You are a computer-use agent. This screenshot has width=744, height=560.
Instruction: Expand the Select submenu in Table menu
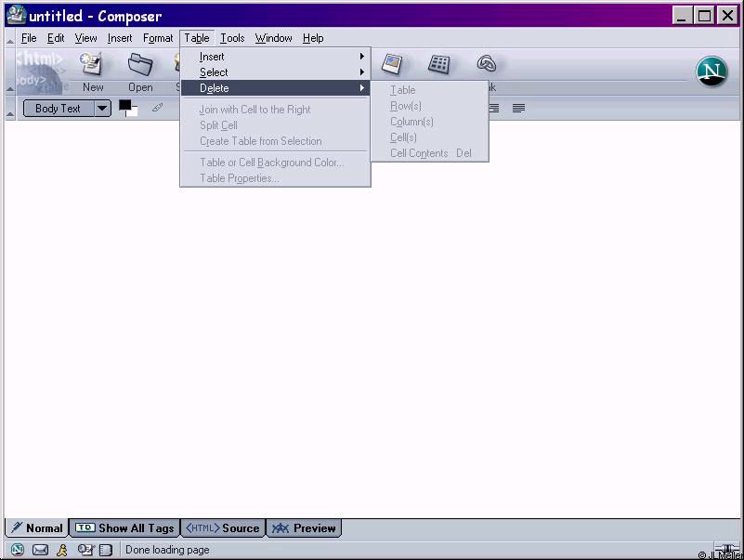coord(275,72)
